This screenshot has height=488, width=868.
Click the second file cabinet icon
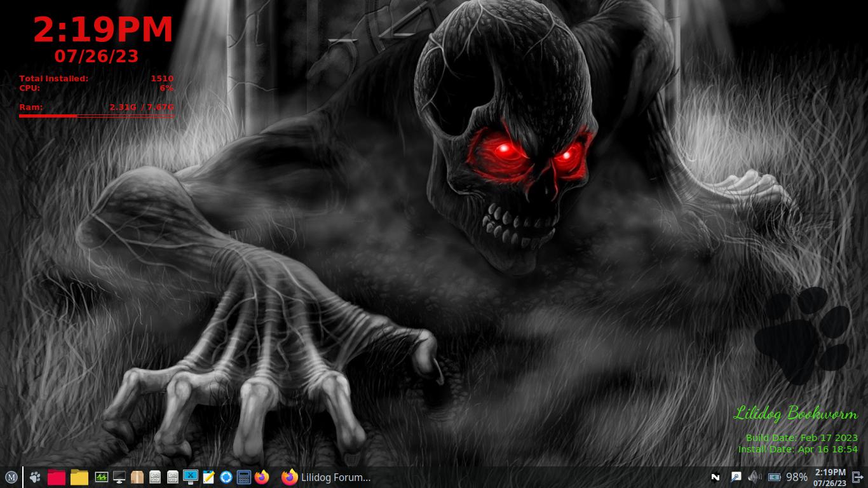pos(172,477)
